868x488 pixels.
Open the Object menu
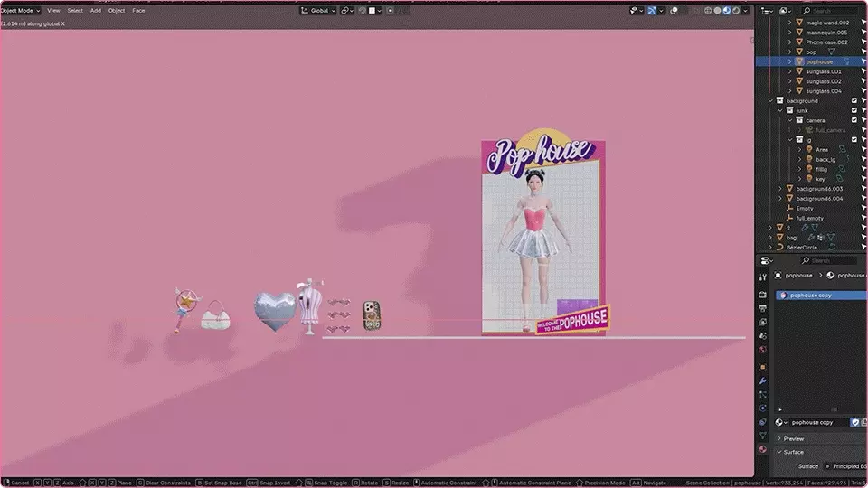pos(117,11)
